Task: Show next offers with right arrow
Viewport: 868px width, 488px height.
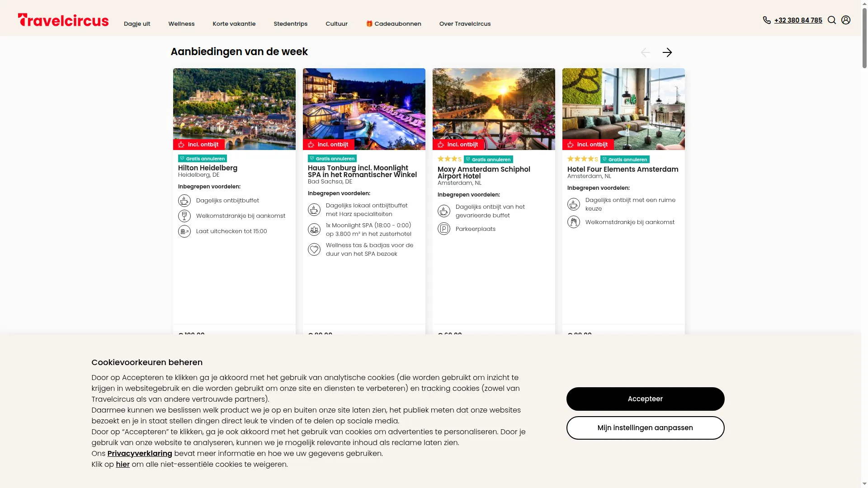Action: 667,52
